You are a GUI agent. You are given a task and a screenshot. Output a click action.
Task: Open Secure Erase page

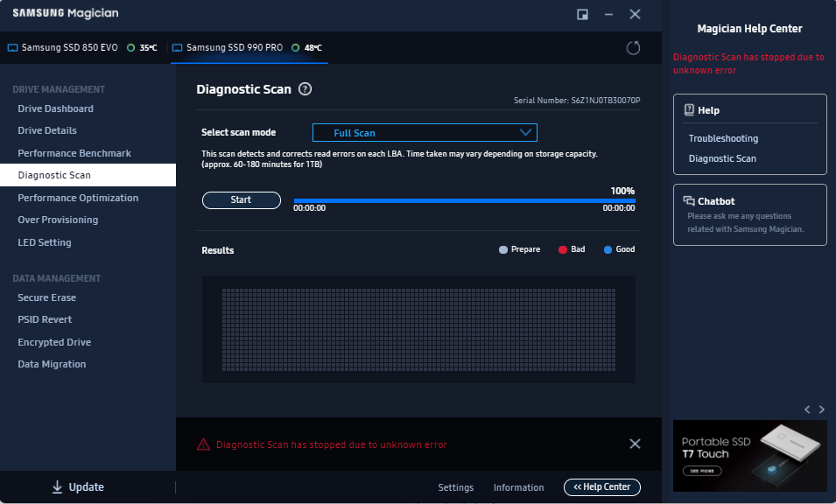(47, 297)
